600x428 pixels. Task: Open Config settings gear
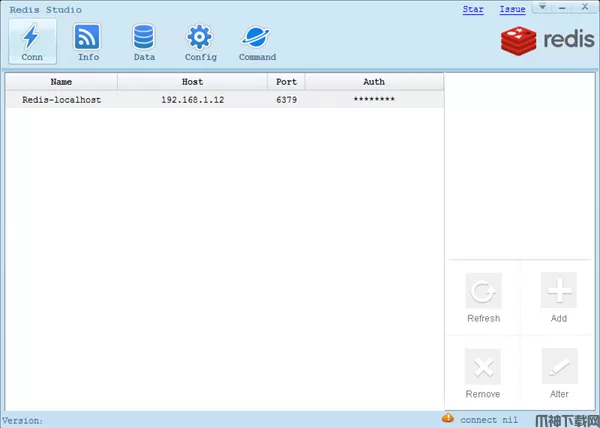pos(200,42)
